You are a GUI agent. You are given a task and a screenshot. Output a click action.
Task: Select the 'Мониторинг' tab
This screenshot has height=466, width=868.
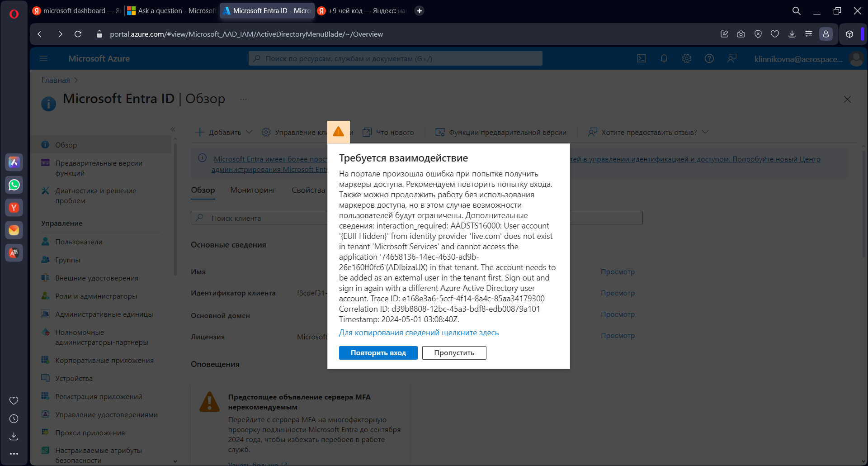[253, 190]
